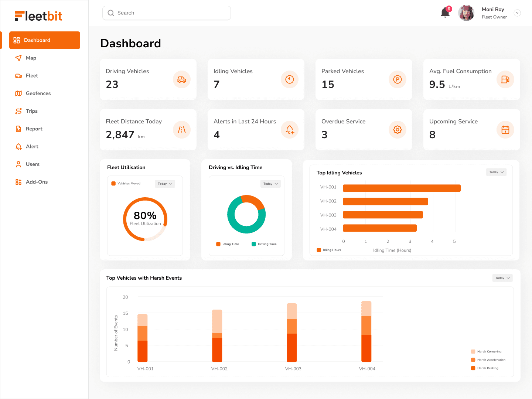Toggle the Idling Time legend in the donut chart
This screenshot has height=399, width=532.
point(227,244)
